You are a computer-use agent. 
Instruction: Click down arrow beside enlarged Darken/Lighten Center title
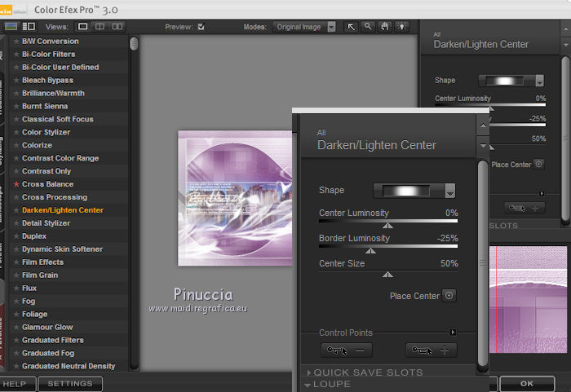pyautogui.click(x=483, y=145)
